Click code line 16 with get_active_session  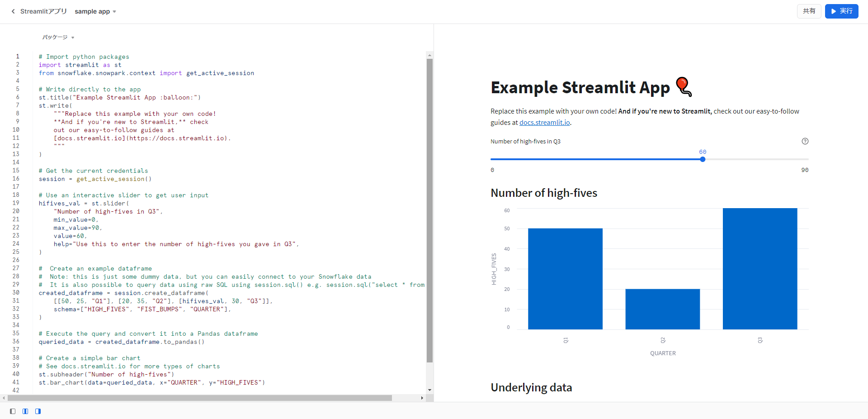coord(95,179)
